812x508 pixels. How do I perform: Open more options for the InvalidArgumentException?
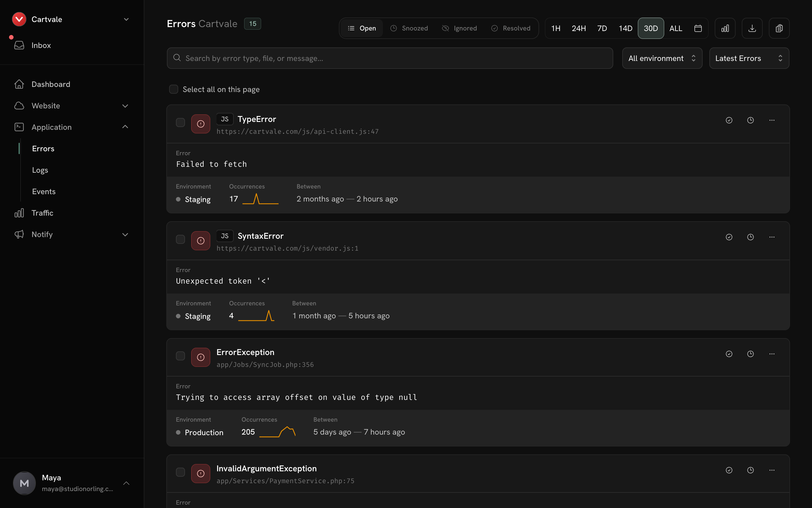point(772,470)
